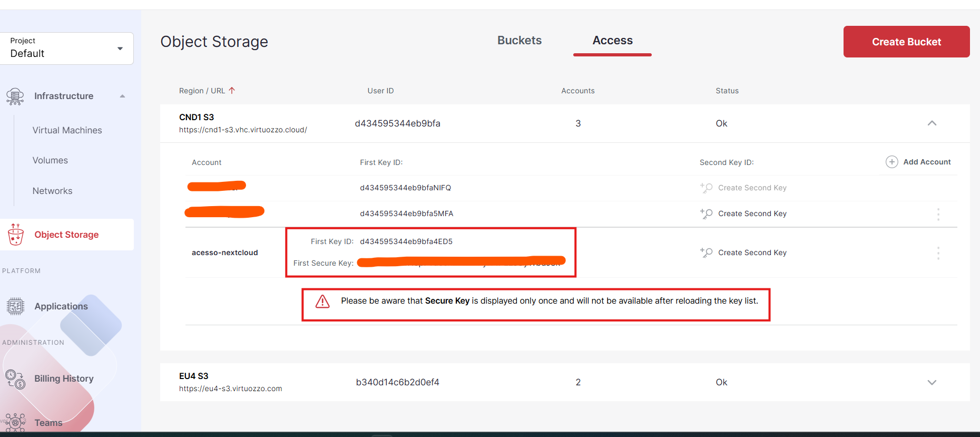Go to Volumes in sidebar
This screenshot has height=437, width=980.
coord(50,160)
